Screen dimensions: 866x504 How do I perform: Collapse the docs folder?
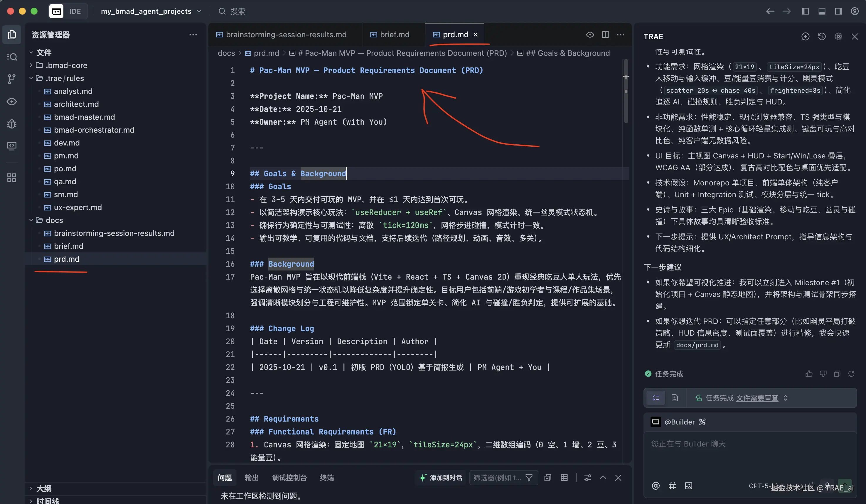click(x=54, y=220)
